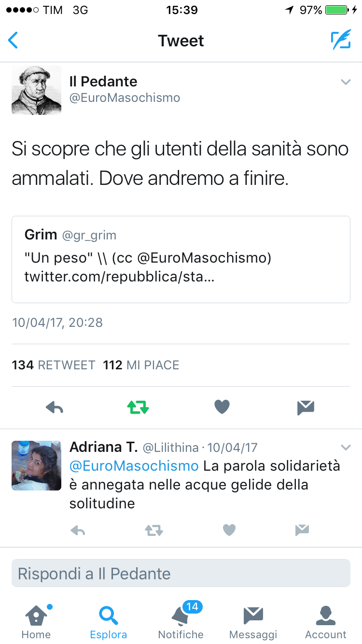The height and width of the screenshot is (644, 362).
Task: Tap the Rispondi a Il Pedante field
Action: coord(181,573)
